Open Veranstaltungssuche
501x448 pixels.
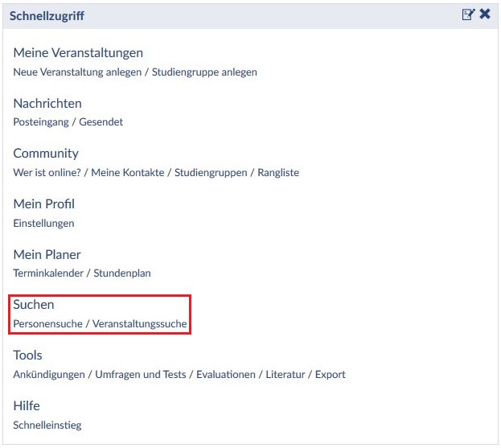pos(140,323)
